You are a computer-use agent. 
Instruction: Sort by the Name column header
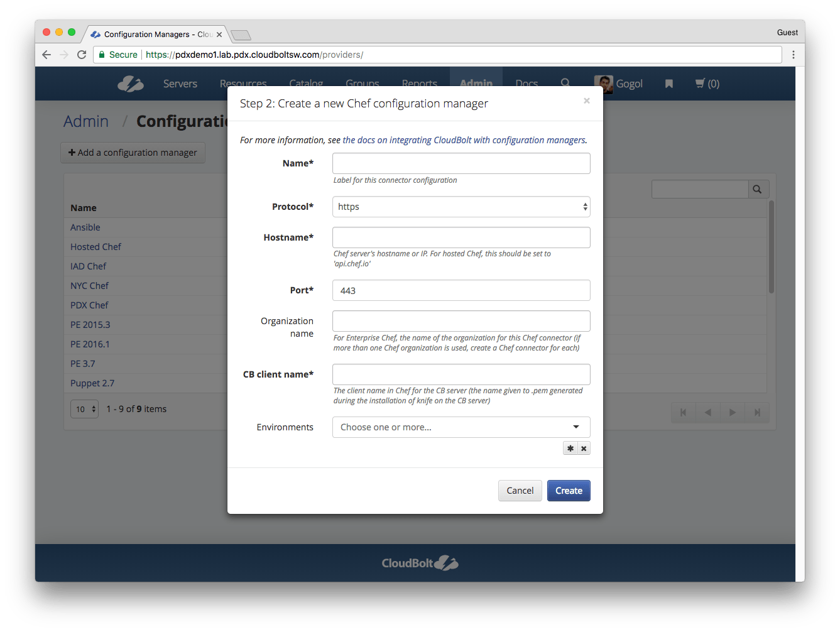84,208
